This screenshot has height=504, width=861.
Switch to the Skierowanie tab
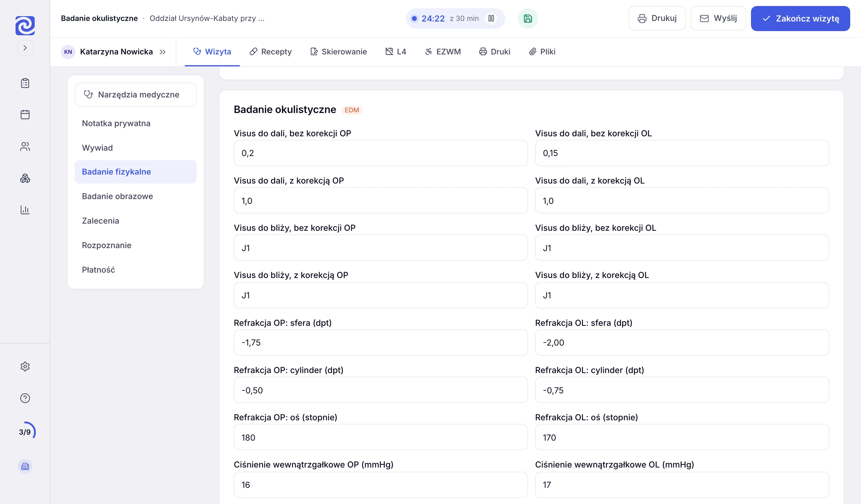(x=339, y=52)
